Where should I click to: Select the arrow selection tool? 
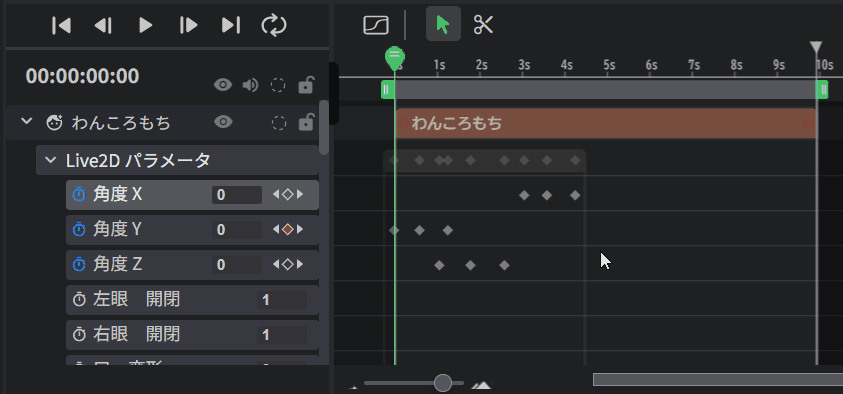click(443, 24)
